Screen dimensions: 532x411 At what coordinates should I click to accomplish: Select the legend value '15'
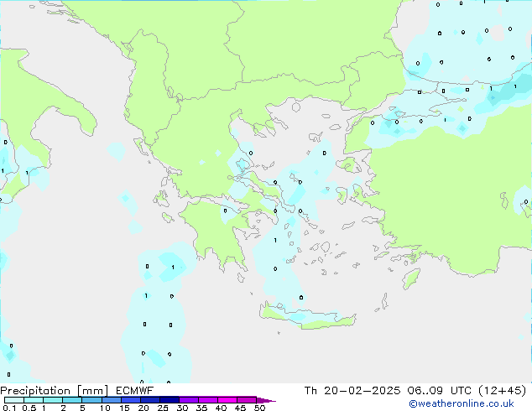click(x=124, y=408)
